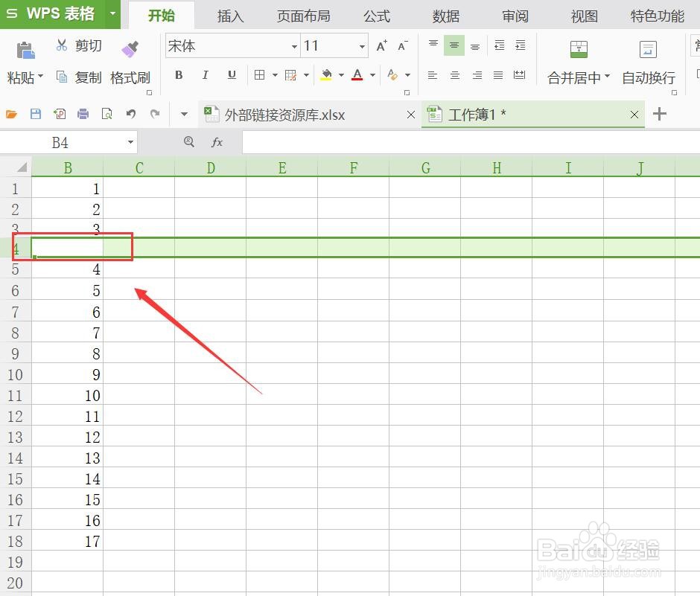Image resolution: width=700 pixels, height=596 pixels.
Task: Toggle underline formatting
Action: tap(232, 75)
